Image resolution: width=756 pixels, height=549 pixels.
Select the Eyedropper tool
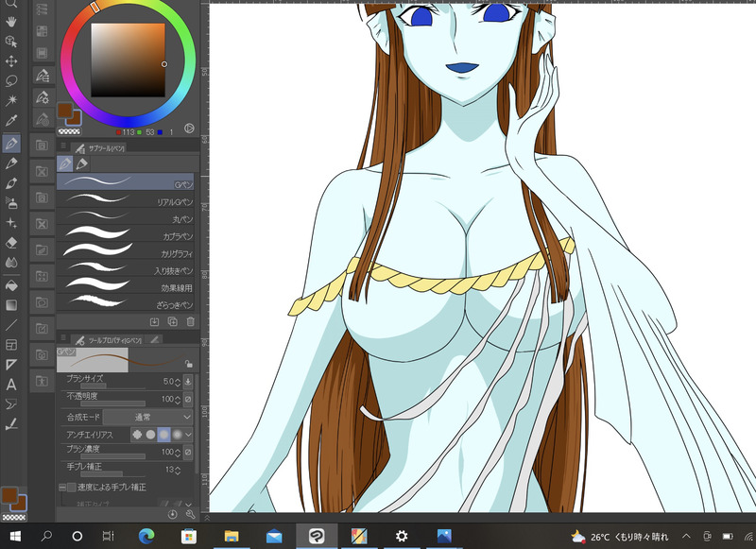pyautogui.click(x=11, y=120)
